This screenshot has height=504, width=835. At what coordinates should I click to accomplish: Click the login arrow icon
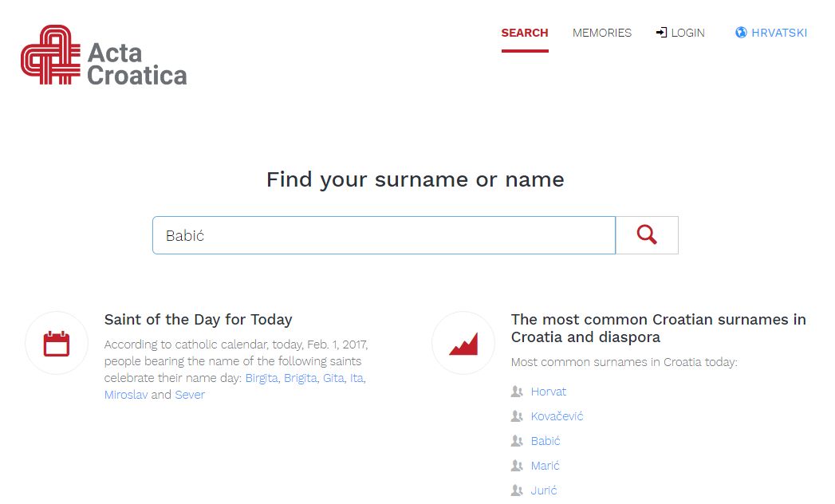(661, 33)
